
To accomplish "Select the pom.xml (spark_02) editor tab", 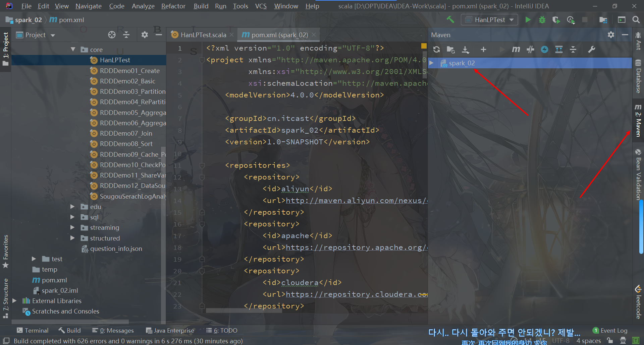I will click(279, 35).
